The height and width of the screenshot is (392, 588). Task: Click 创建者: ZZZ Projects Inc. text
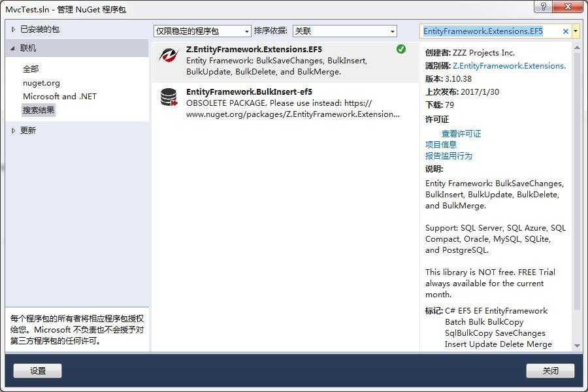coord(470,53)
